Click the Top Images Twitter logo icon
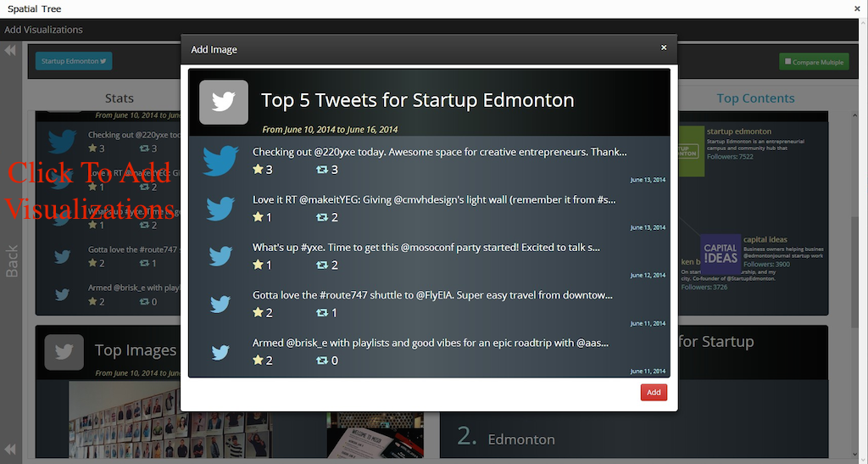 [64, 352]
